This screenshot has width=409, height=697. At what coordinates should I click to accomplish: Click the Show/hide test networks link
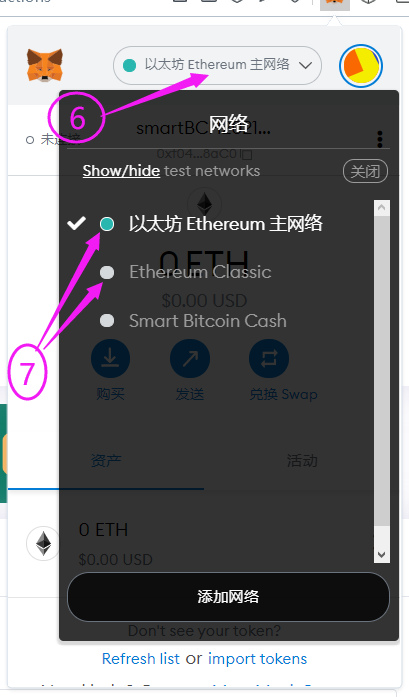click(121, 171)
